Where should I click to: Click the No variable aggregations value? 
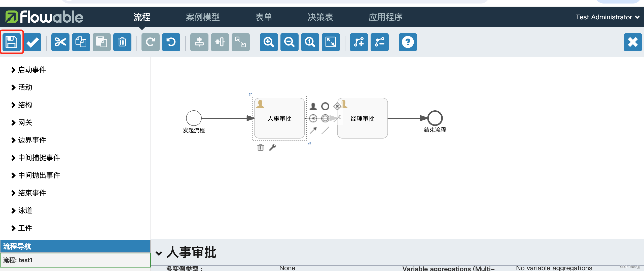pos(554,268)
